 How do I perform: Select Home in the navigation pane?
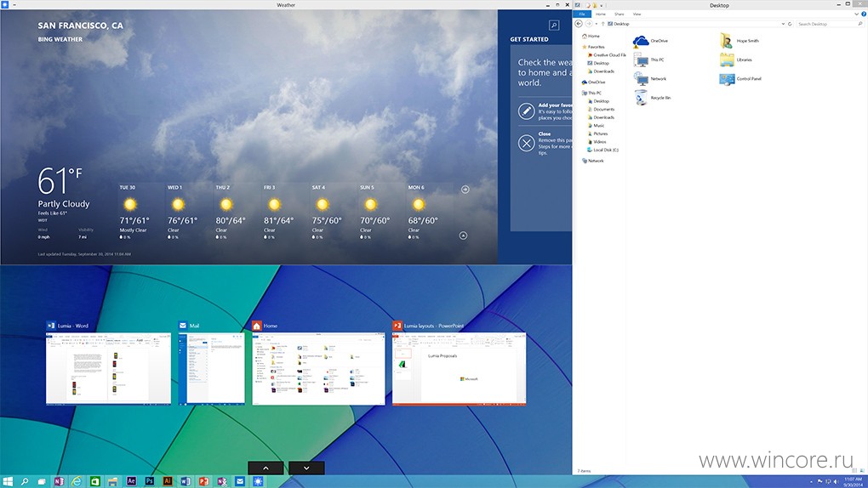click(591, 36)
